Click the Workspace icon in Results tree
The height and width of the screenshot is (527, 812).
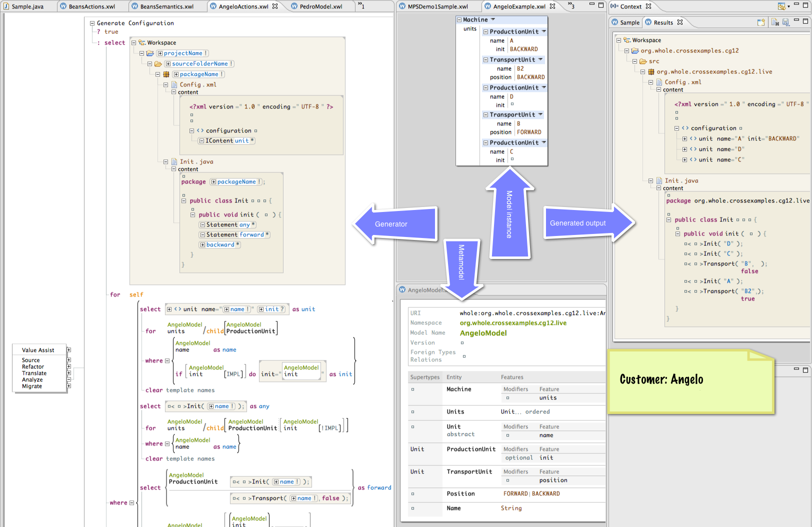pyautogui.click(x=627, y=40)
